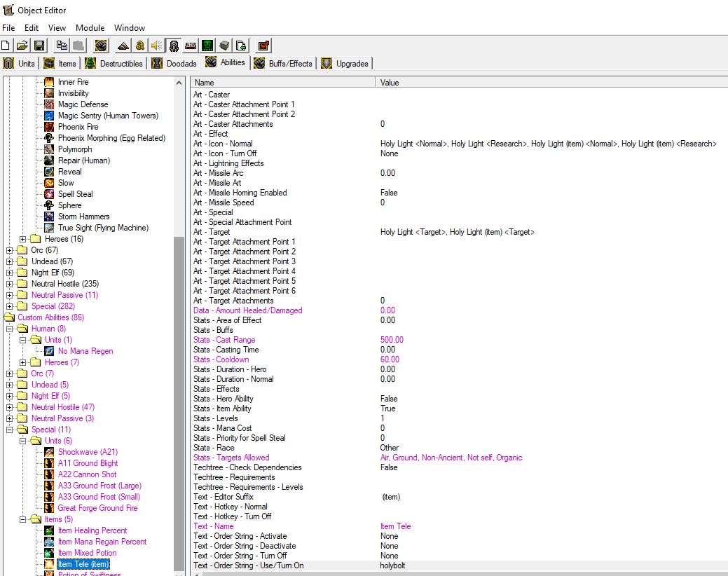
Task: Create a new map with New icon
Action: point(6,46)
